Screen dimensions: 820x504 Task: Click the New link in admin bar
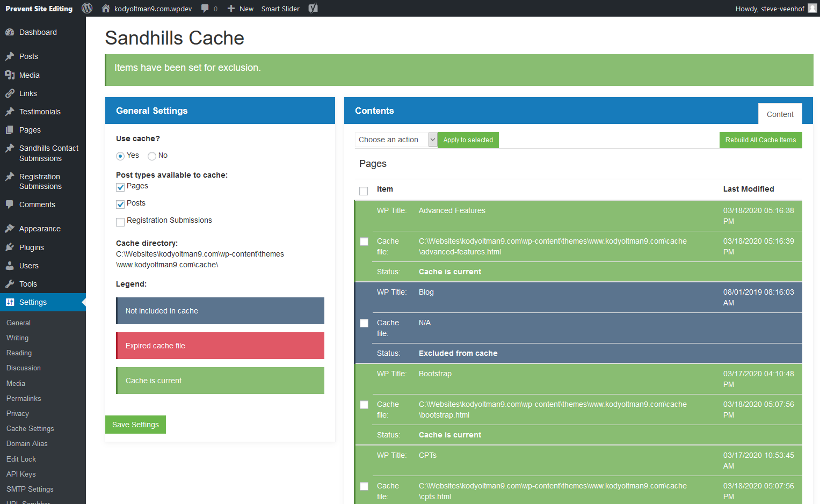coord(246,9)
